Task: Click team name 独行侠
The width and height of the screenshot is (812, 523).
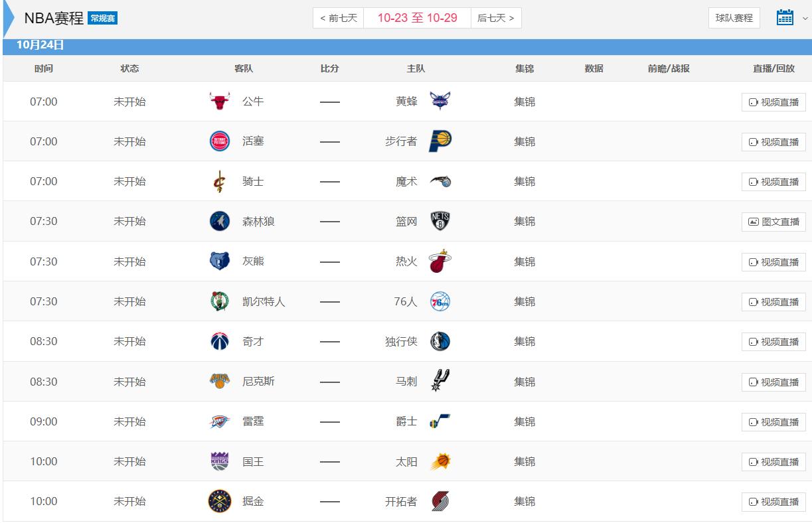Action: tap(401, 341)
